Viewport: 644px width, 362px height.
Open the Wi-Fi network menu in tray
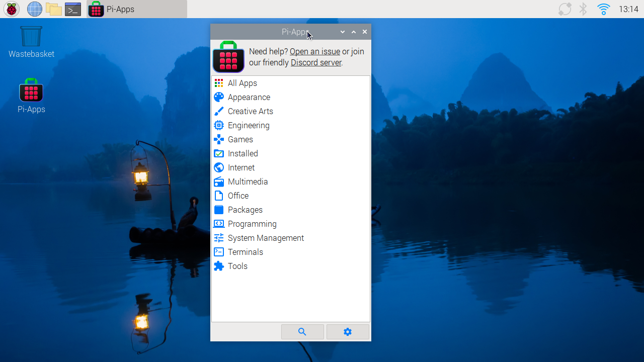click(603, 9)
